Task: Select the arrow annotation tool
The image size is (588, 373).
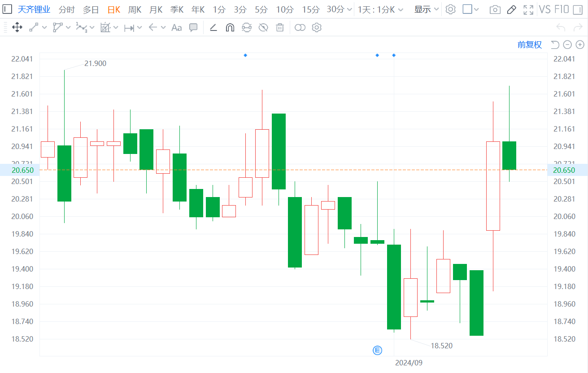Action: 152,28
